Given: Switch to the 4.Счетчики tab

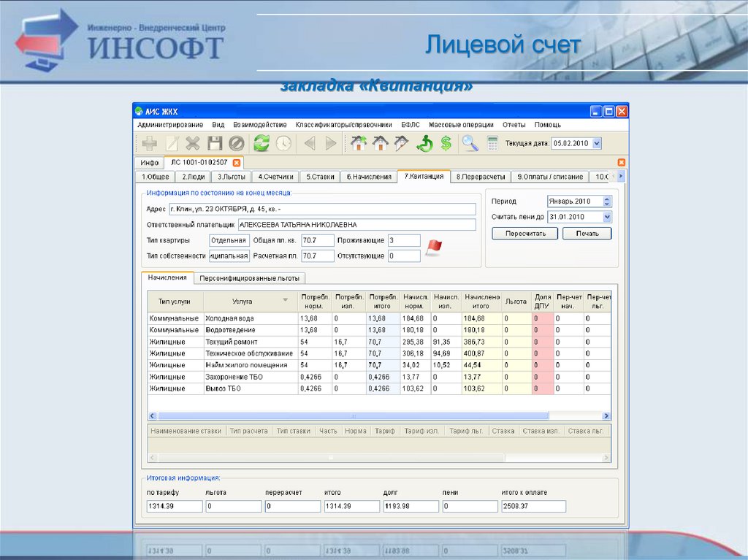Looking at the screenshot, I should pos(275,177).
